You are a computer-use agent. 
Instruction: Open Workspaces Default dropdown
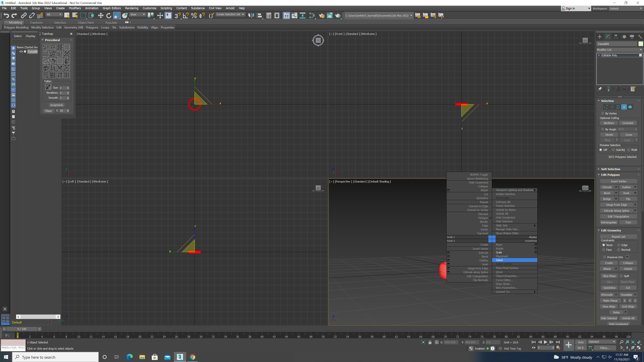(x=626, y=9)
